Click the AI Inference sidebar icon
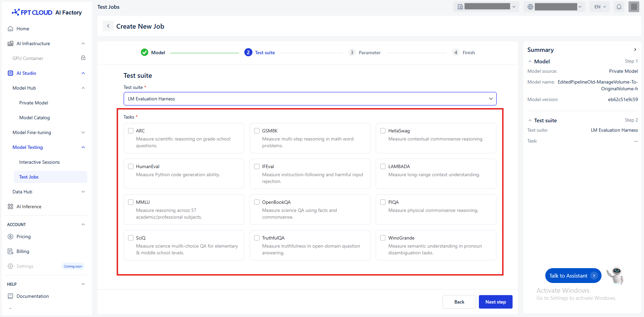644x317 pixels. [10, 207]
